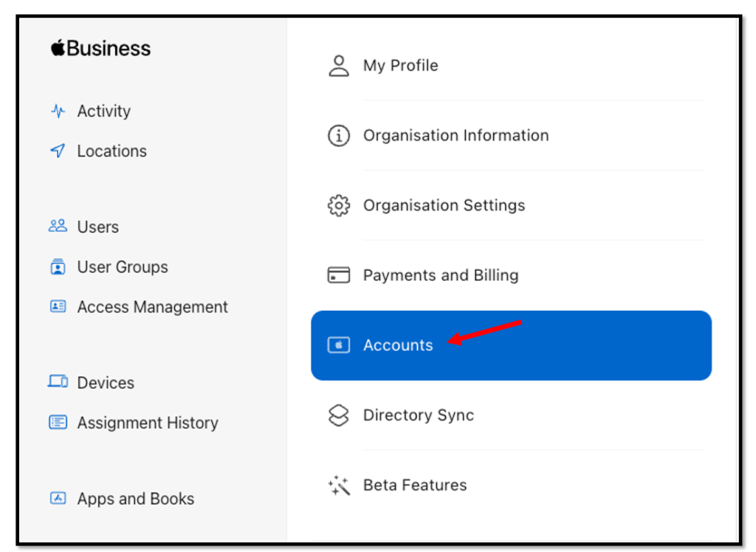The image size is (756, 552).
Task: Click the Directory Sync stacked layers icon
Action: click(338, 415)
